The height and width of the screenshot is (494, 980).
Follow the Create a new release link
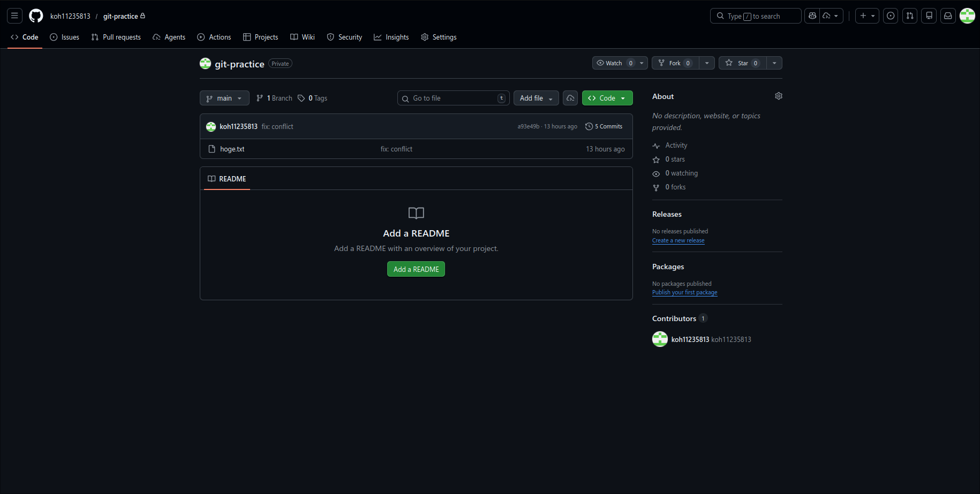tap(678, 241)
